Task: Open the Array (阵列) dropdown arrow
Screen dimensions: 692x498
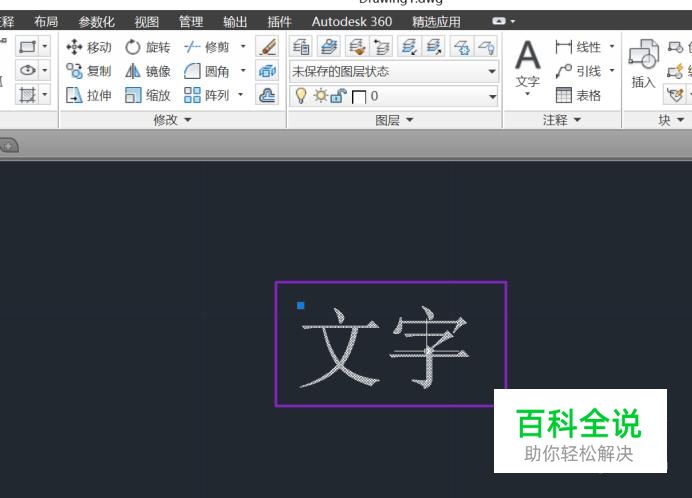Action: (x=241, y=94)
